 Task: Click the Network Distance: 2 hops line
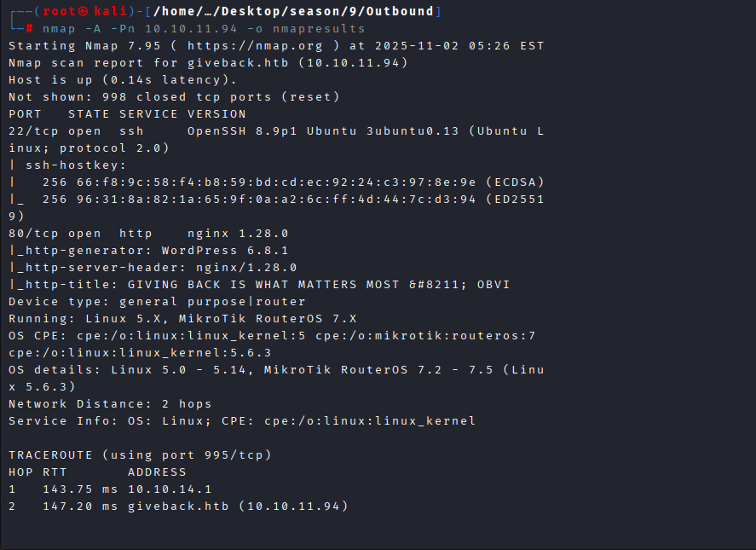(110, 403)
